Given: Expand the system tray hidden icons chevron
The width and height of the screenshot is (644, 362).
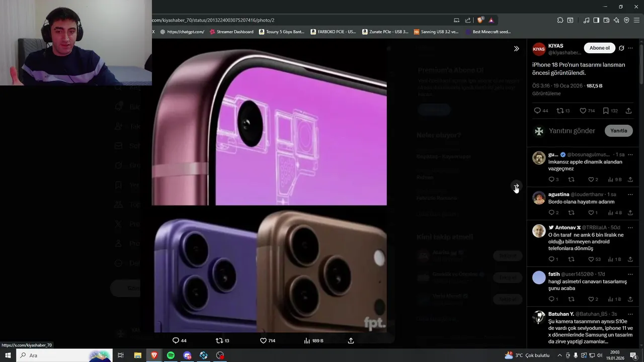Looking at the screenshot, I should (559, 355).
